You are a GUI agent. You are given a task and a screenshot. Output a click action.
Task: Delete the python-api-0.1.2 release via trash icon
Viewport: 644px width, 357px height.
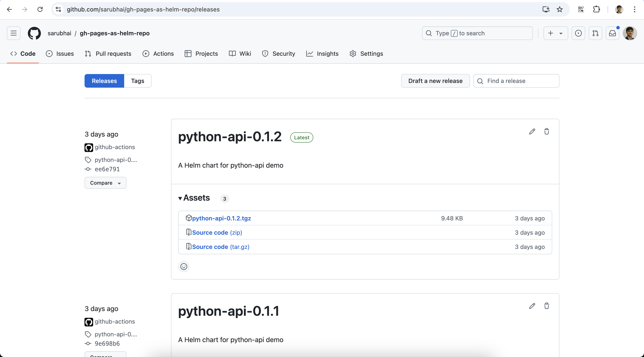[546, 131]
